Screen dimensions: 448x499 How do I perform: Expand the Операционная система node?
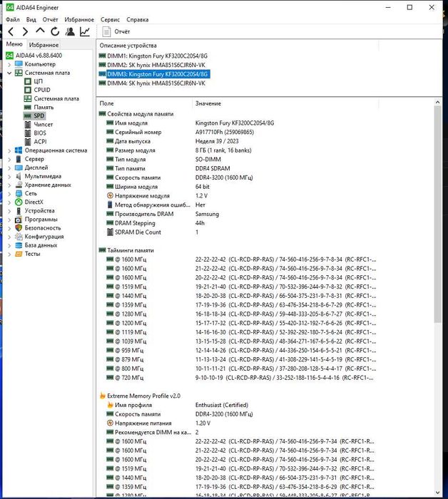click(9, 150)
